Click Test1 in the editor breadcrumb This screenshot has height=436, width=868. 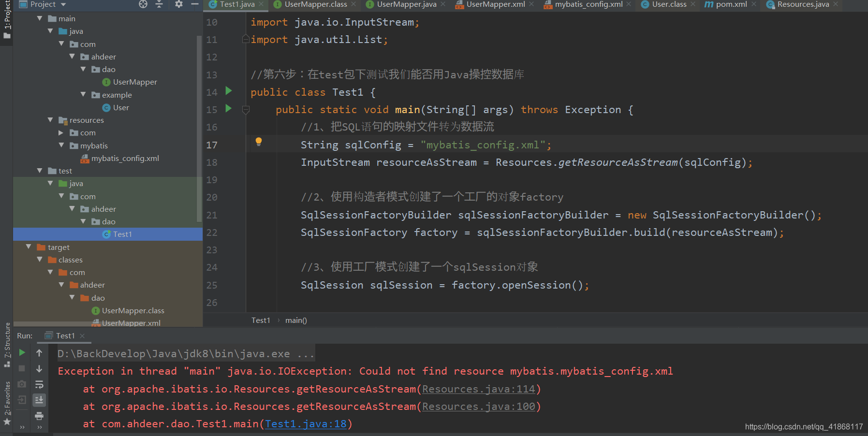click(x=261, y=320)
